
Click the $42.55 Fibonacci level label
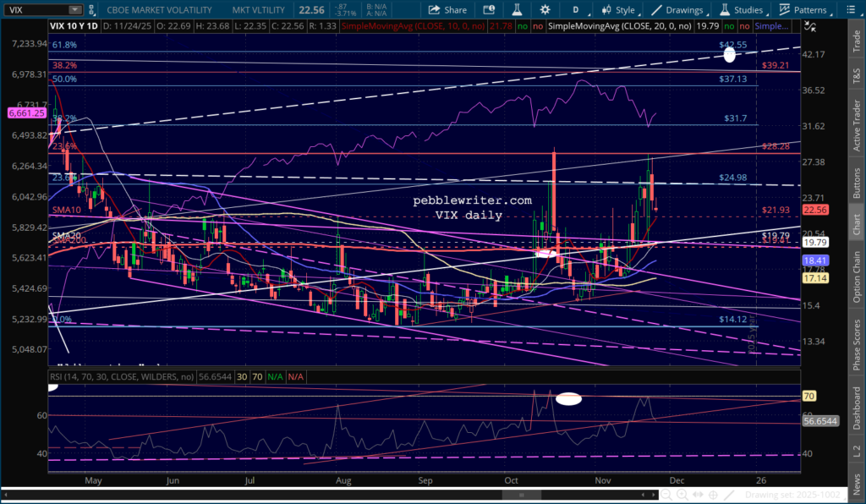[733, 45]
